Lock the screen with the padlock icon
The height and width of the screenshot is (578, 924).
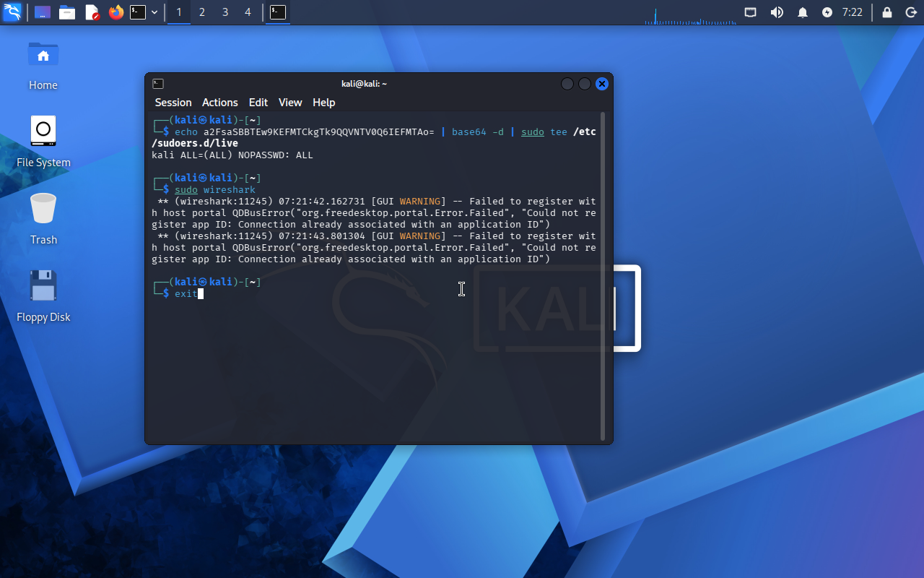click(x=887, y=12)
